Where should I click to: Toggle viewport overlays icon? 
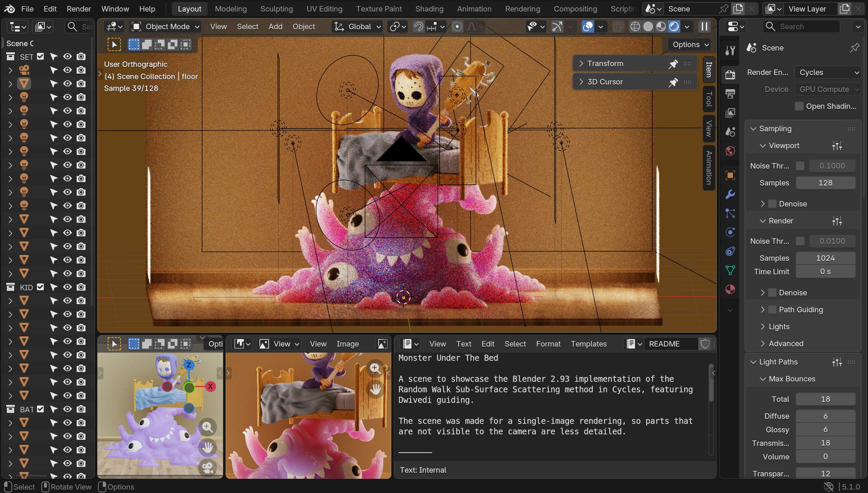click(x=588, y=26)
